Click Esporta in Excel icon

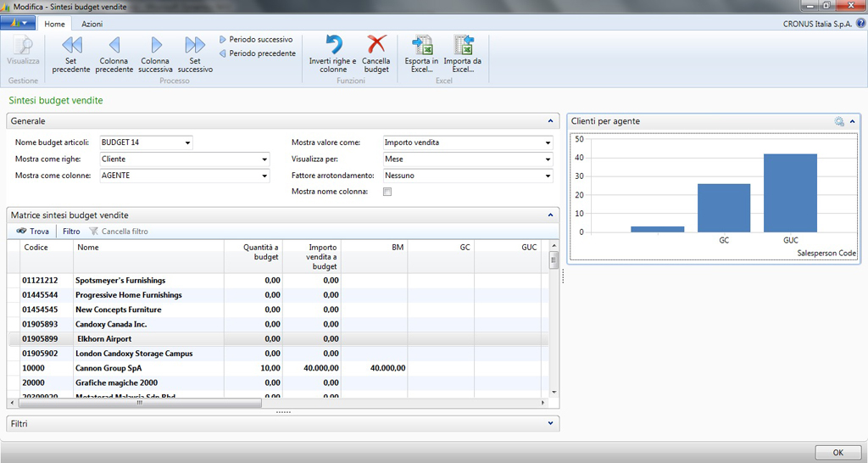tap(421, 46)
